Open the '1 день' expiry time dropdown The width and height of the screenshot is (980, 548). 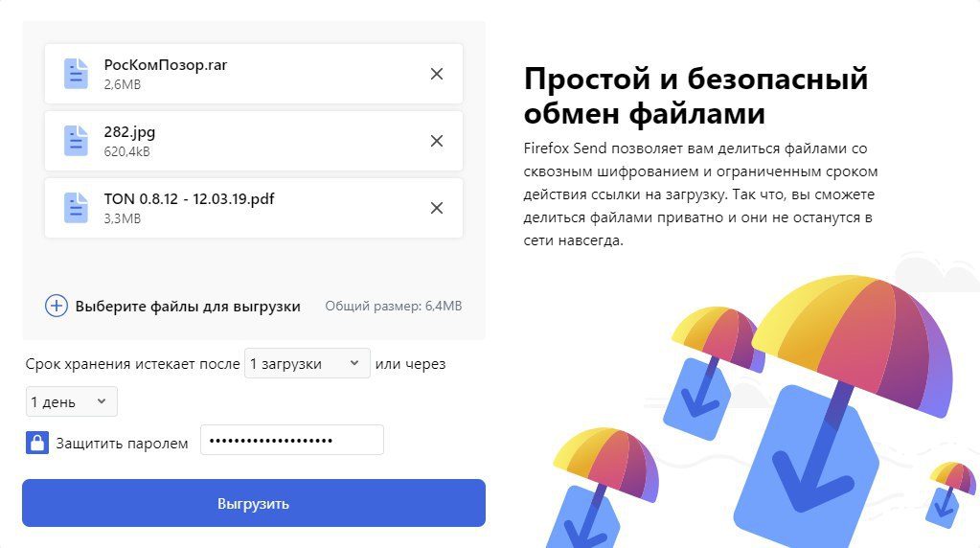point(72,402)
